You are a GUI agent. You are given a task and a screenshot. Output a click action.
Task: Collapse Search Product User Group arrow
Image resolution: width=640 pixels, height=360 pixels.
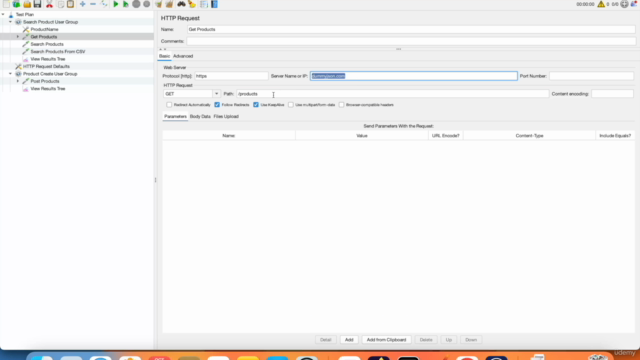click(x=11, y=22)
